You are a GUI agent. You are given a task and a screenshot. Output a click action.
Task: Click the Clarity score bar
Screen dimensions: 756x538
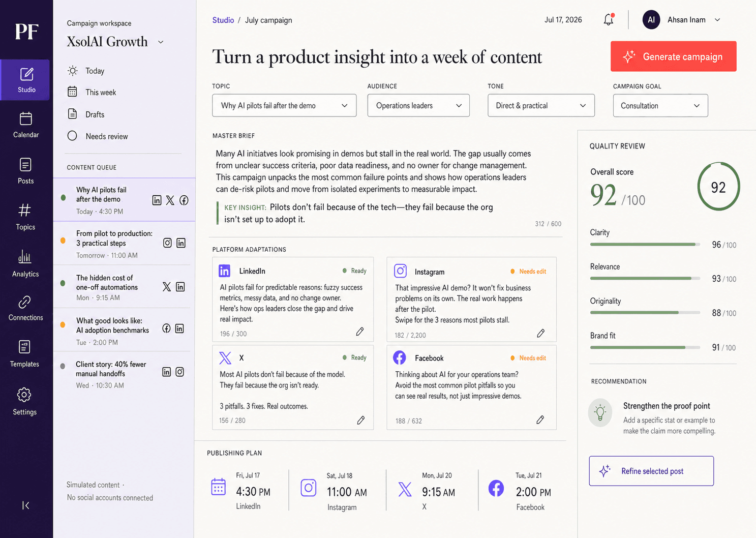click(x=646, y=245)
